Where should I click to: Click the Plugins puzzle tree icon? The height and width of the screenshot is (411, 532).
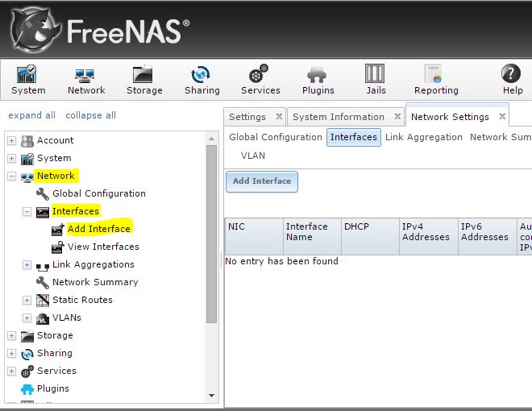click(27, 389)
